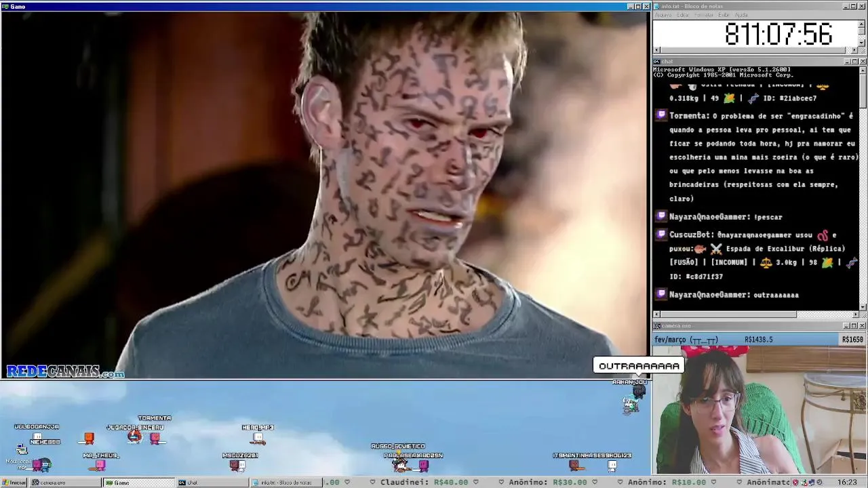The image size is (868, 488).
Task: Click the console icon in chat title bar
Action: (x=657, y=62)
